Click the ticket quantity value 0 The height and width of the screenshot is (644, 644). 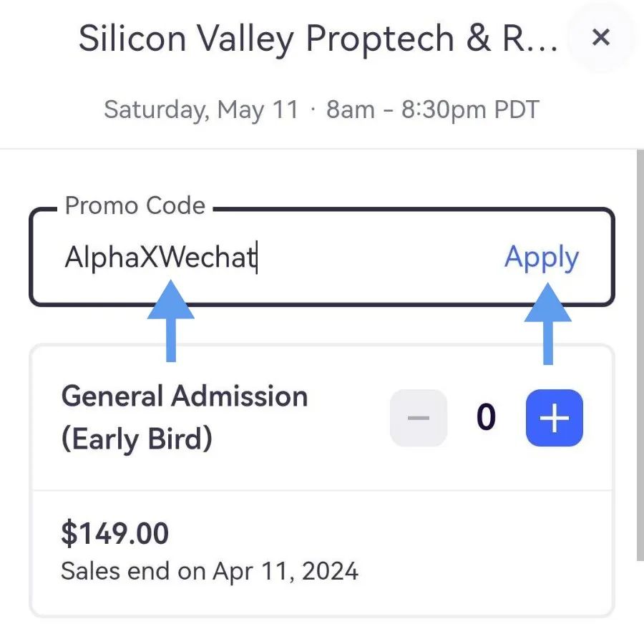487,418
